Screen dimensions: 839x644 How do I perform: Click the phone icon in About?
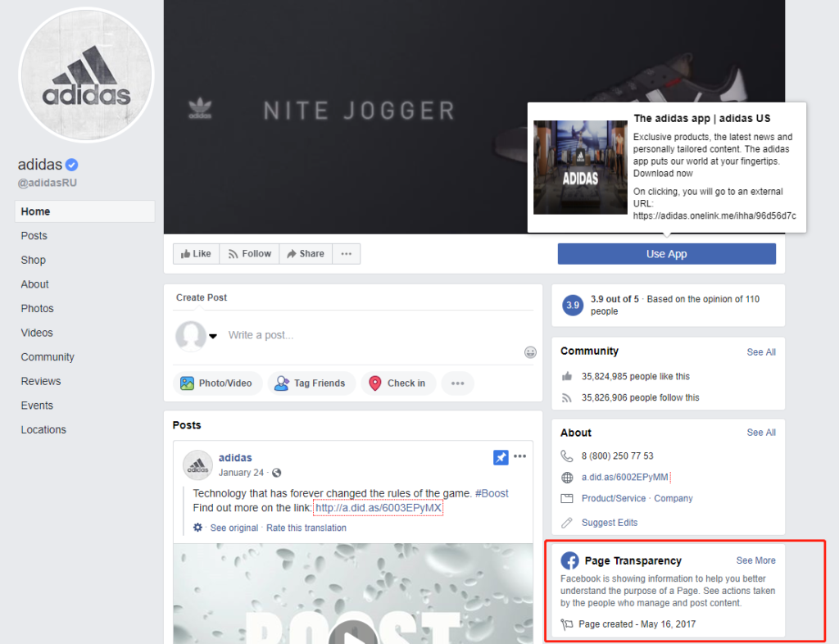click(x=567, y=456)
